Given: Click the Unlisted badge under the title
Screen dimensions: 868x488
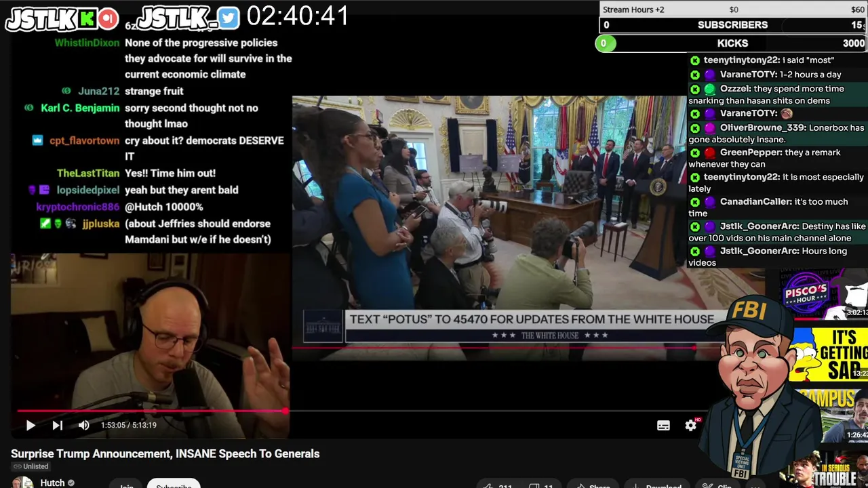Looking at the screenshot, I should (30, 466).
